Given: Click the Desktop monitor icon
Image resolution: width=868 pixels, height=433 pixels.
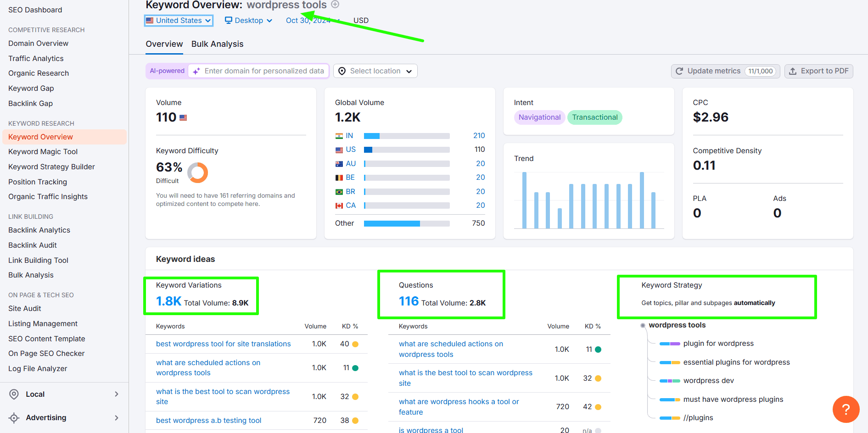Looking at the screenshot, I should (229, 20).
